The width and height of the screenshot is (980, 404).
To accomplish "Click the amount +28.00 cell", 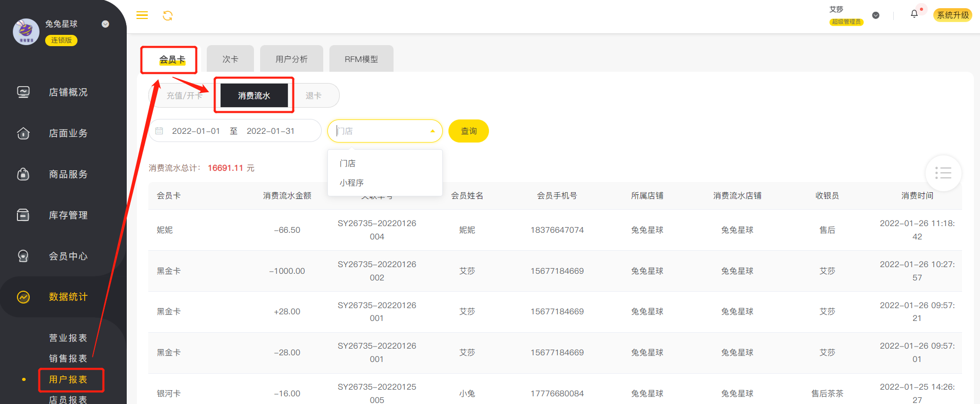I will coord(287,311).
